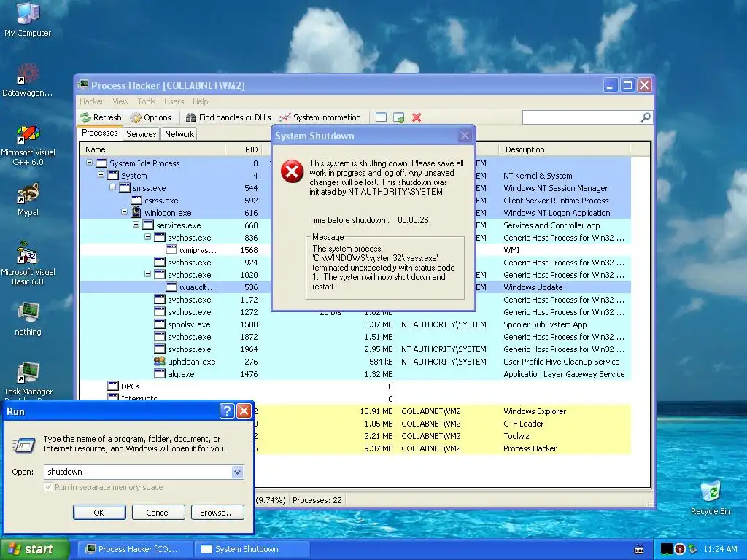Open the Users menu
This screenshot has width=747, height=560.
click(x=174, y=101)
